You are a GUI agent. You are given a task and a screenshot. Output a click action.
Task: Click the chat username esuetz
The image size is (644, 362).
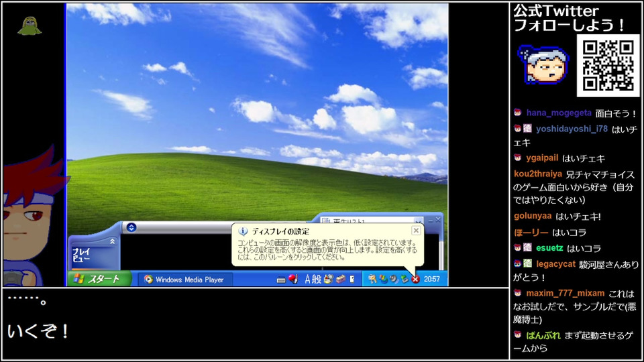pyautogui.click(x=549, y=248)
